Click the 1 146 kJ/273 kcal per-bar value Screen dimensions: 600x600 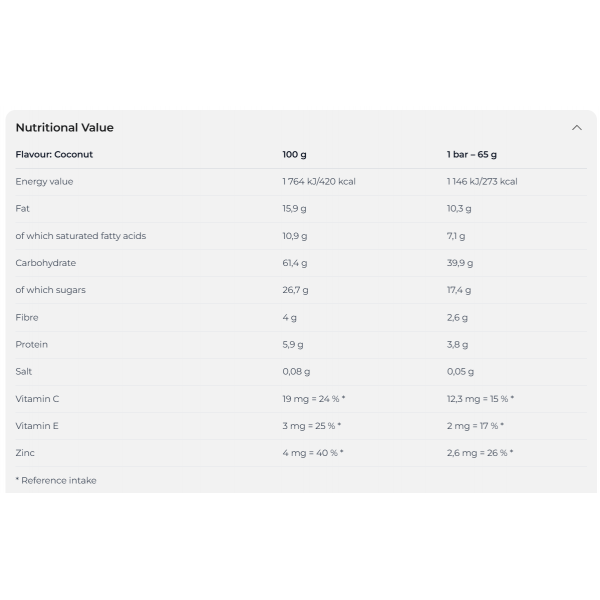tap(482, 182)
